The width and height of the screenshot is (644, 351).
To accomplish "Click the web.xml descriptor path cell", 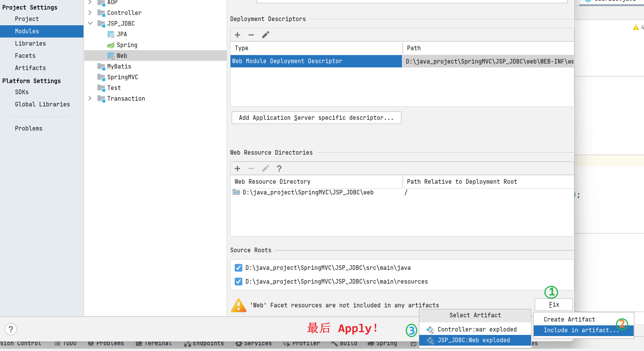I will tap(488, 61).
